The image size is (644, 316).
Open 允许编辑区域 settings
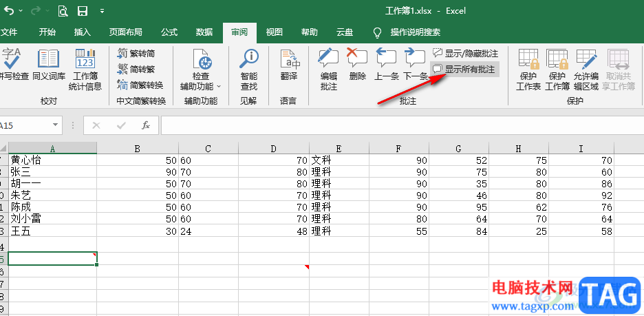pyautogui.click(x=586, y=70)
